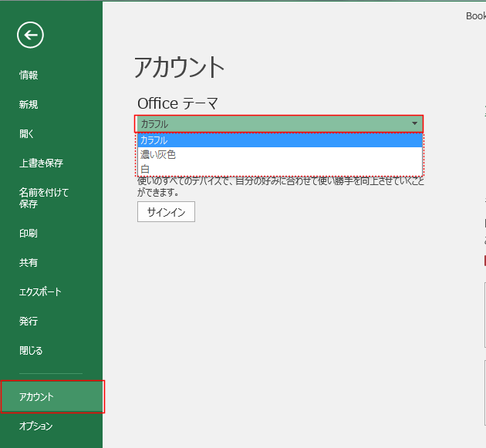The image size is (486, 448).
Task: Open the 発行 menu item
Action: 29,321
